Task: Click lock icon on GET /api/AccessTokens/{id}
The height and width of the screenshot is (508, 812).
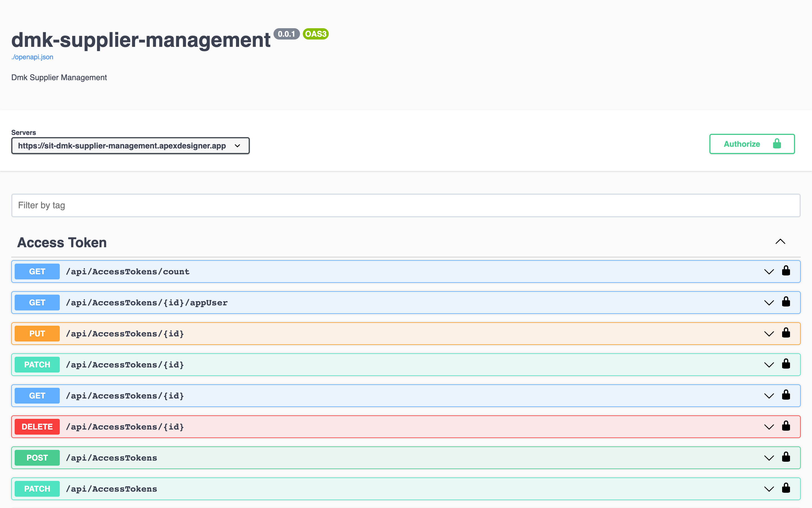Action: 786,395
